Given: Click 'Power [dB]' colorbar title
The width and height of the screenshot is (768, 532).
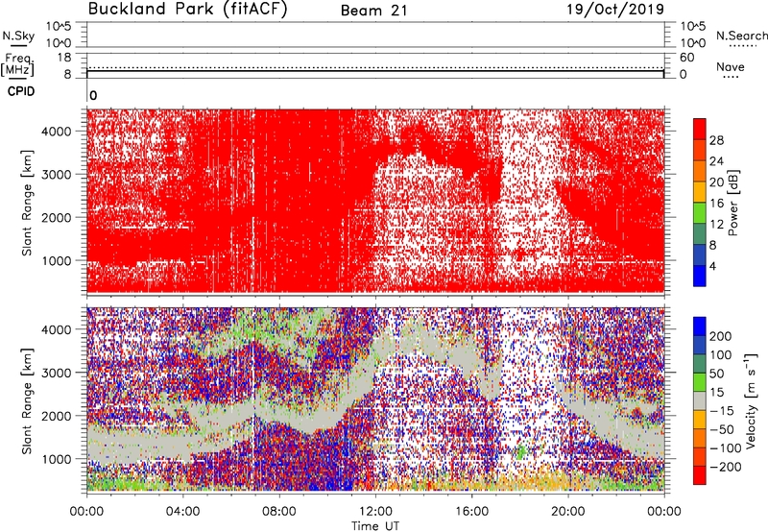Looking at the screenshot, I should click(732, 203).
